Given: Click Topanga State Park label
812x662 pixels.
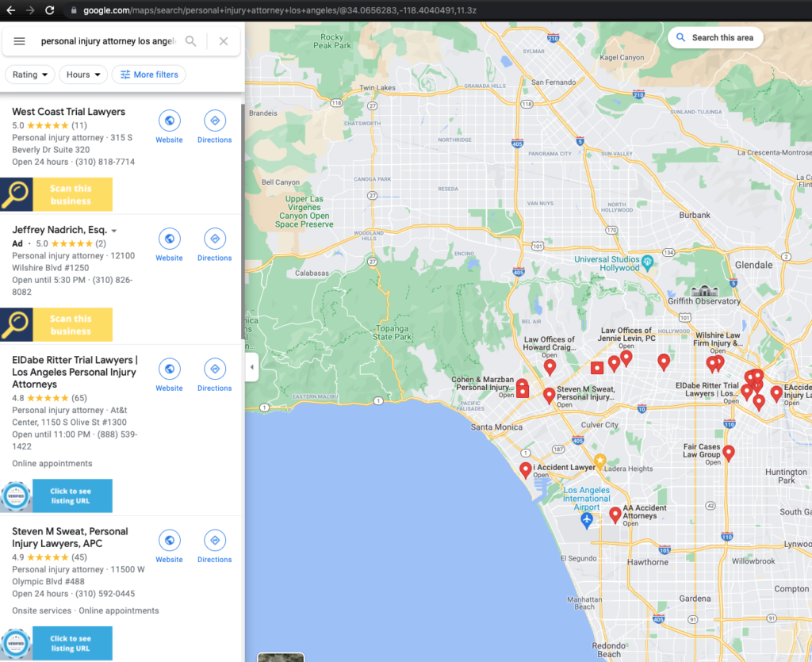Looking at the screenshot, I should (x=392, y=332).
